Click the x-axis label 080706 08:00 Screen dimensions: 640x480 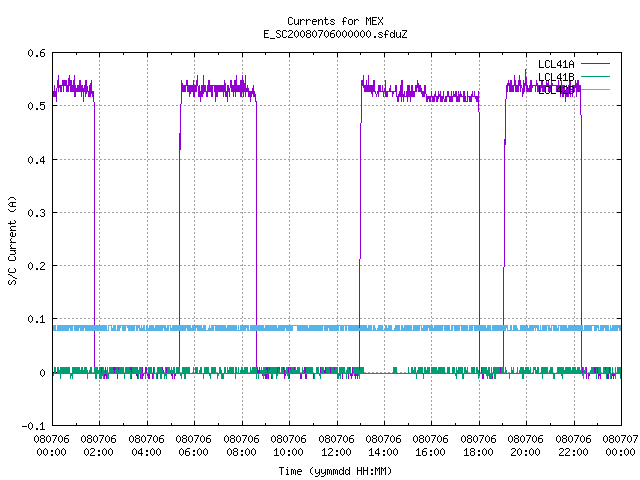(x=241, y=446)
